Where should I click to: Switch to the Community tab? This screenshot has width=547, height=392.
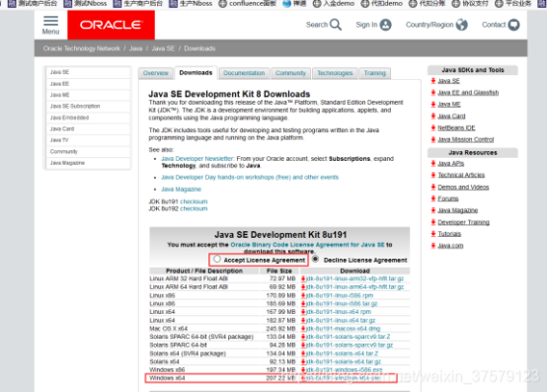click(290, 73)
